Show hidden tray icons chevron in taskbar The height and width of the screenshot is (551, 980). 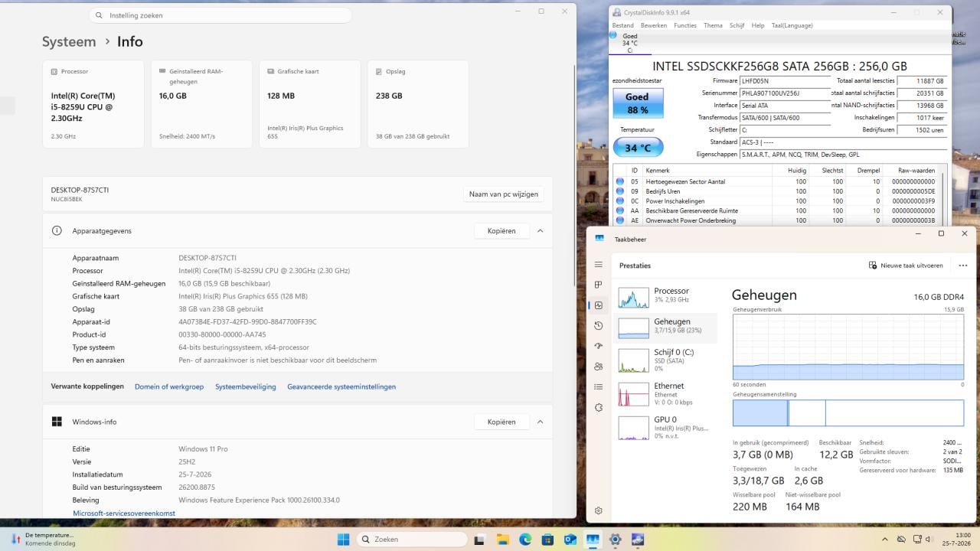pos(885,540)
